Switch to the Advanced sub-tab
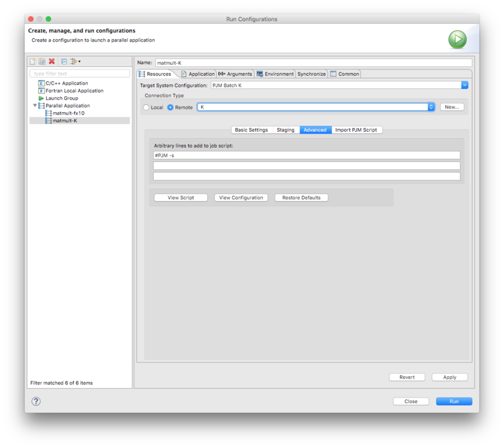Viewport: 504px width, 448px height. click(315, 130)
